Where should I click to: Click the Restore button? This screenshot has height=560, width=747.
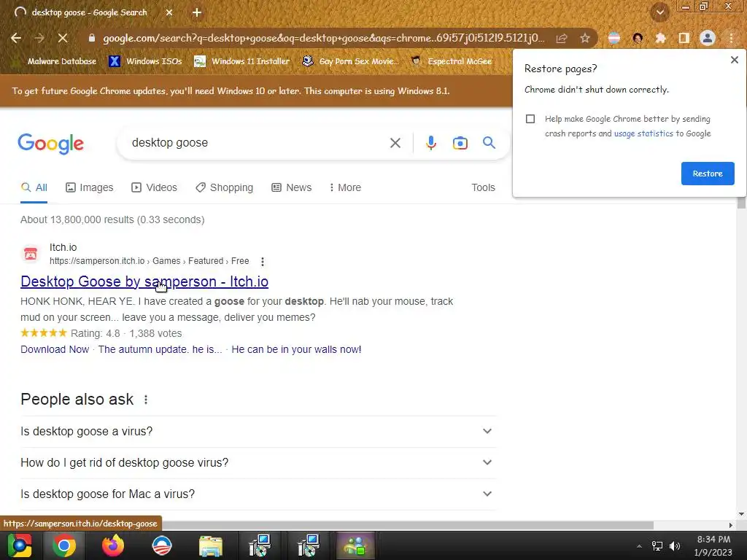tap(708, 174)
